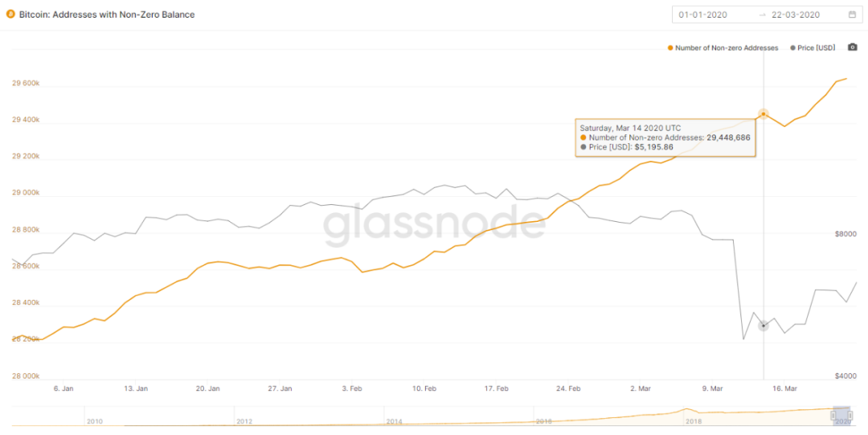Click the orange Bitcoin logo icon
This screenshot has height=435, width=868.
pos(10,14)
